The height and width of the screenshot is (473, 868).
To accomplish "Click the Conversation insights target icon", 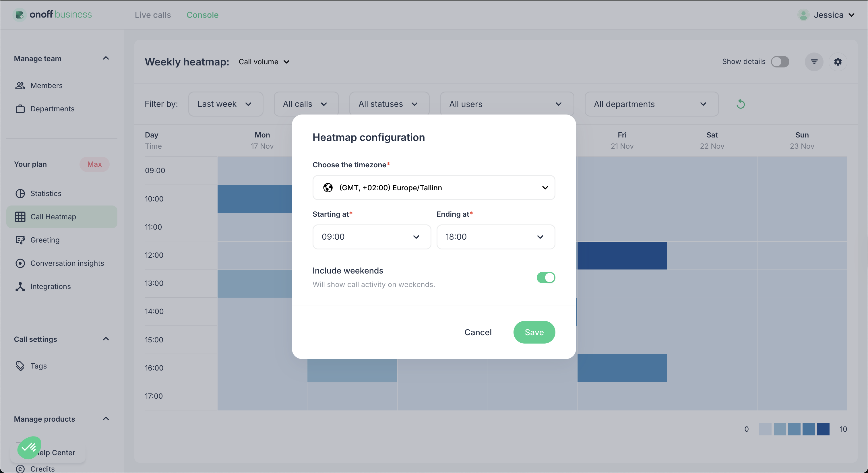I will point(20,263).
